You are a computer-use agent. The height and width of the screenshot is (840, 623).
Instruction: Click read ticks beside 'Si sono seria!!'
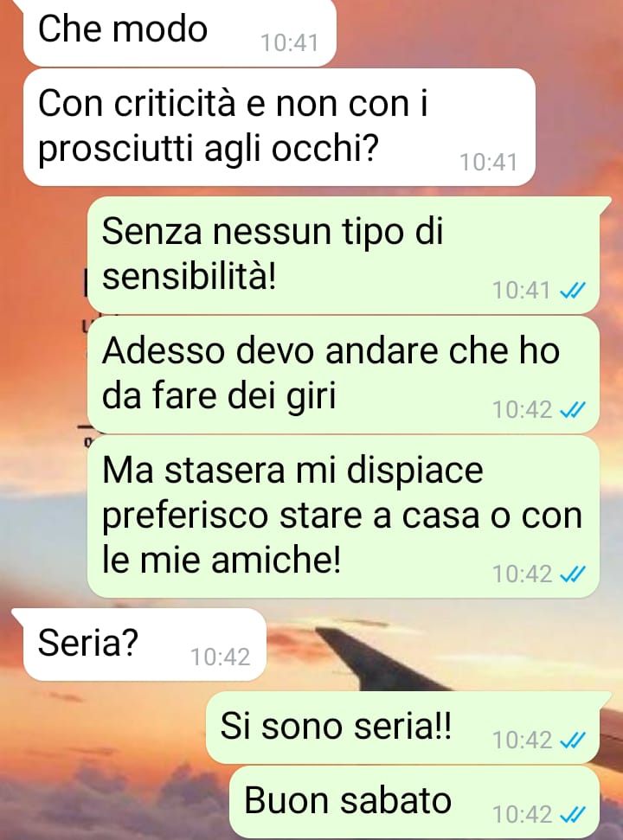[x=572, y=741]
